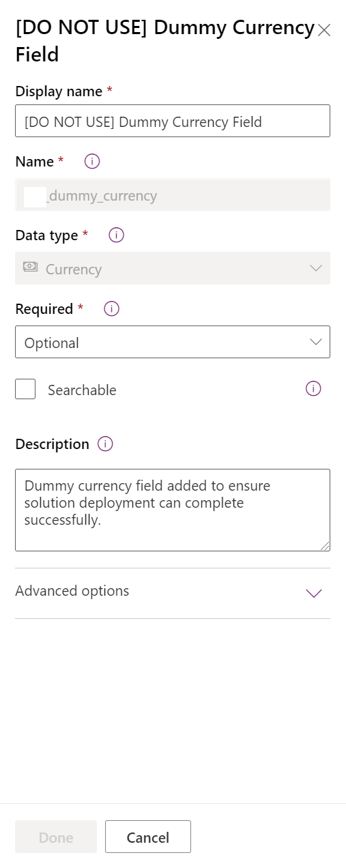Click the Advanced options chevron arrow

coord(314,593)
